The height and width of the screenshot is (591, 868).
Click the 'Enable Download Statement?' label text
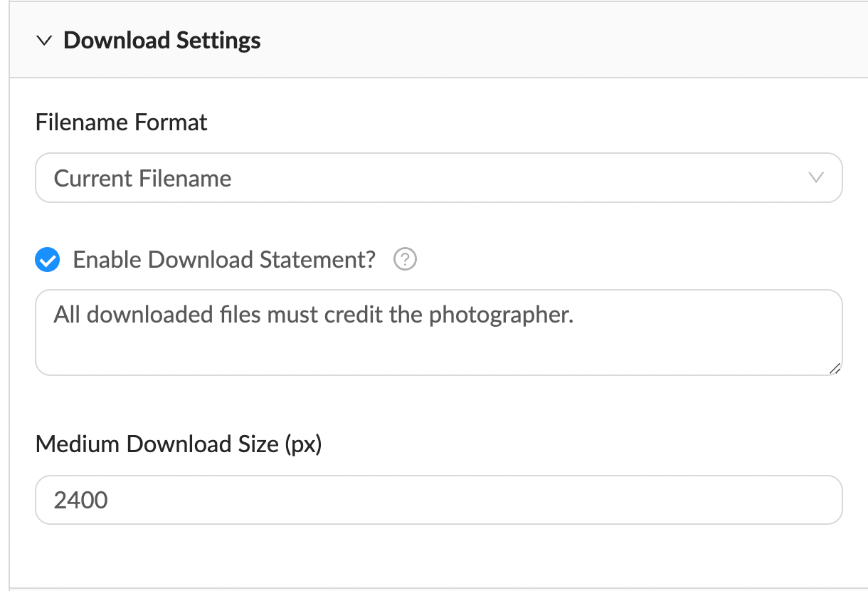coord(223,260)
